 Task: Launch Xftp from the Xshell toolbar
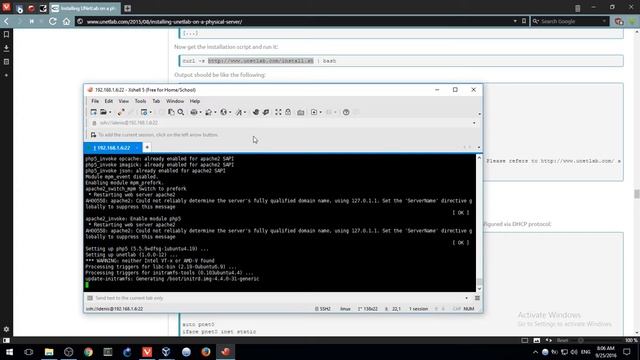(x=256, y=112)
